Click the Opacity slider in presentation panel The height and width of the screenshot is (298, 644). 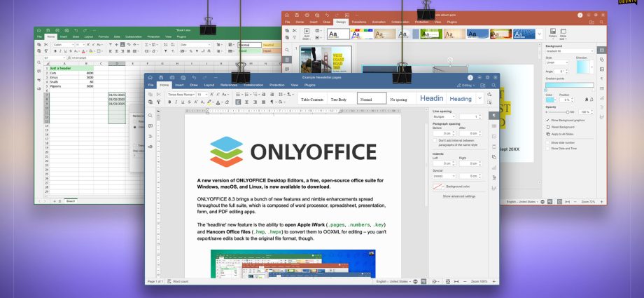pos(558,112)
